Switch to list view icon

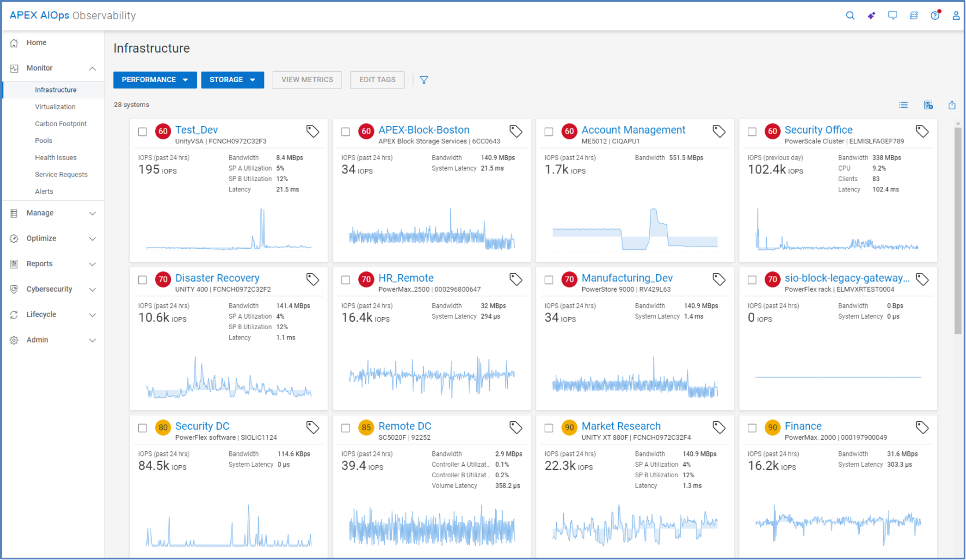pyautogui.click(x=903, y=105)
